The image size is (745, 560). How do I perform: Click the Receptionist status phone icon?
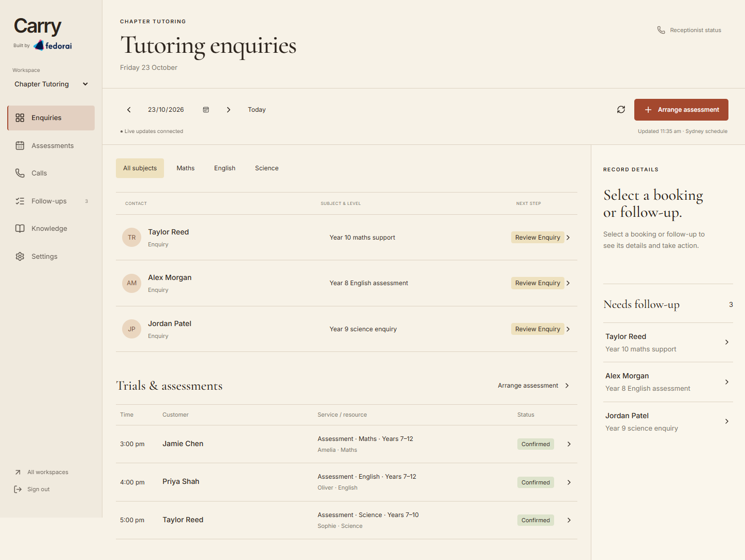pyautogui.click(x=661, y=30)
